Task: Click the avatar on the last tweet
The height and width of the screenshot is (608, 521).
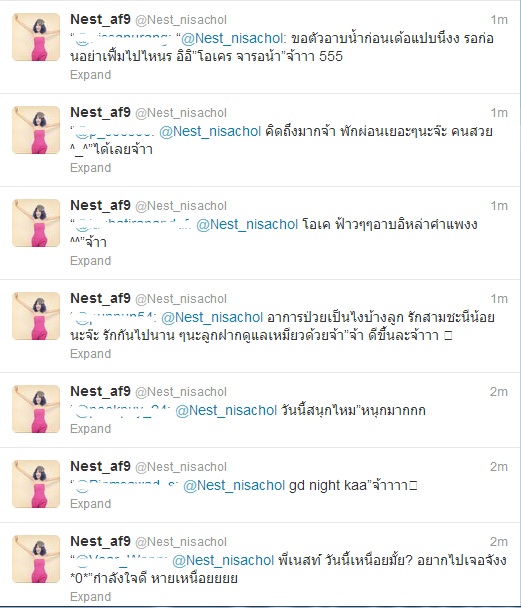Action: tap(36, 559)
